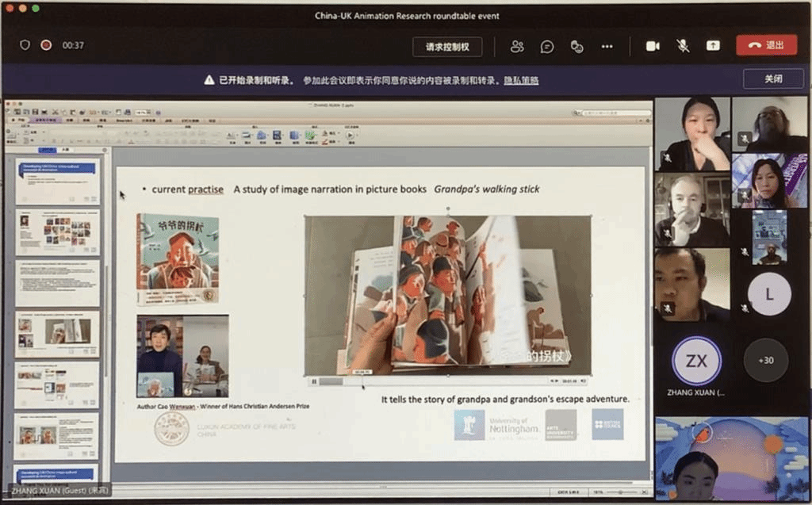Screen dimensions: 812x505
Task: Click the video volume speaker icon
Action: click(x=584, y=381)
